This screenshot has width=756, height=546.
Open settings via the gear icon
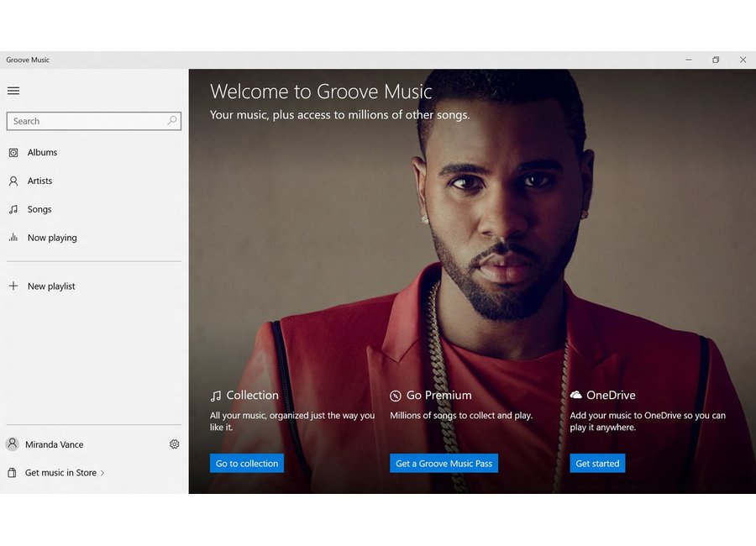175,444
